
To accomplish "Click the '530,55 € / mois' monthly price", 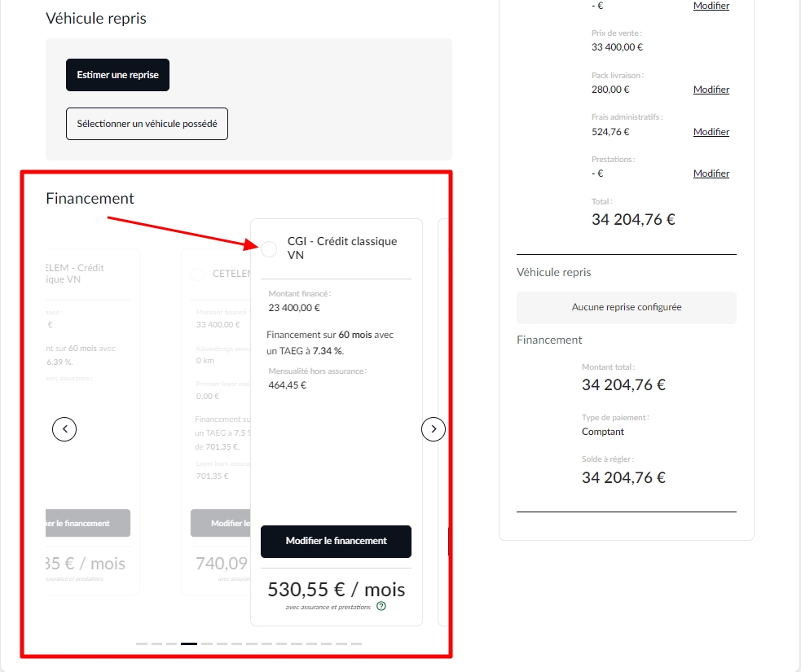I will tap(337, 589).
